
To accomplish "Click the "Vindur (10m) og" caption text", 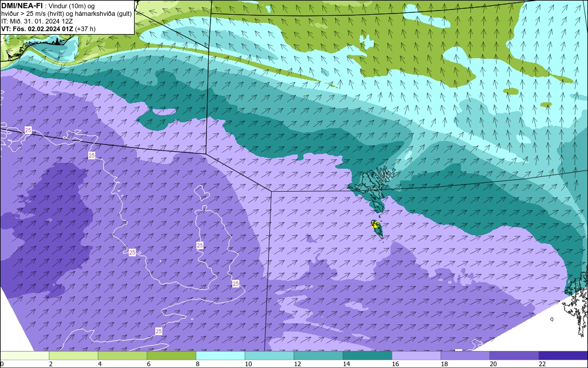I will pos(72,6).
